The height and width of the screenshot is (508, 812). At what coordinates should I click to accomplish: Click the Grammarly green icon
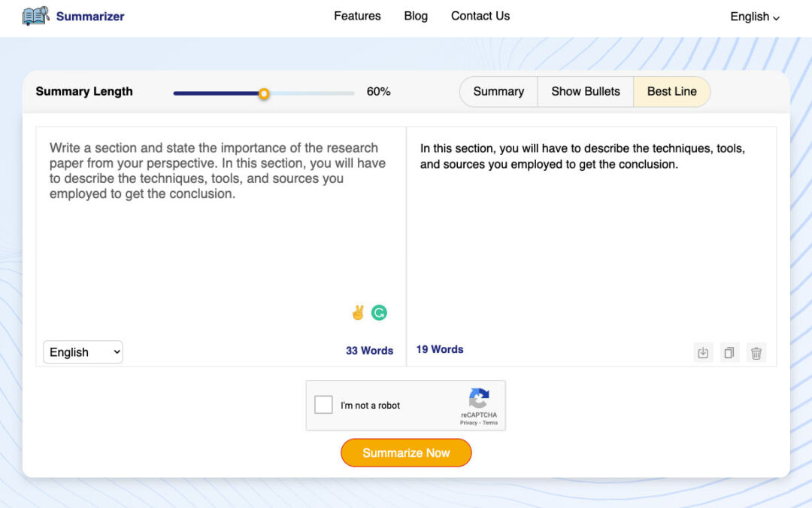coord(380,313)
